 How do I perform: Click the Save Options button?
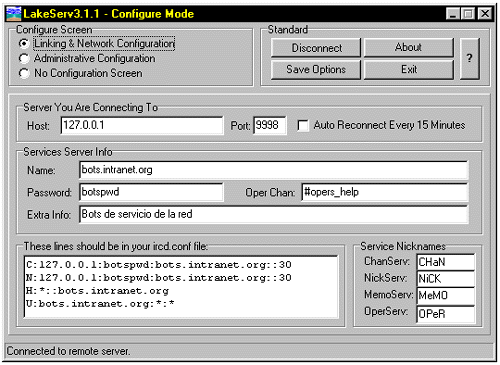click(316, 70)
